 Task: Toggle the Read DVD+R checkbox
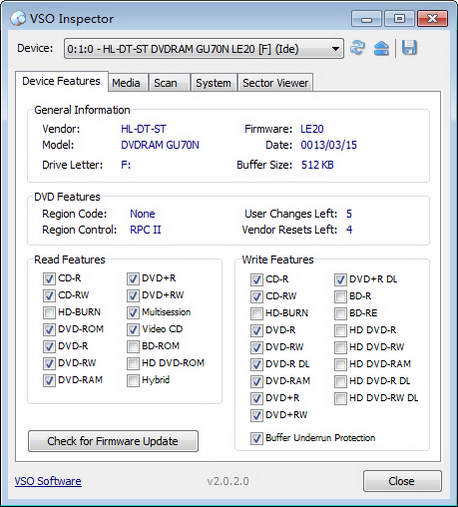tap(133, 278)
